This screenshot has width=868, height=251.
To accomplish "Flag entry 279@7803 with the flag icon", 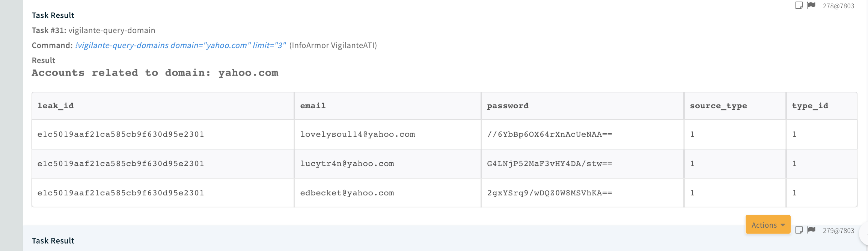I will [x=811, y=230].
